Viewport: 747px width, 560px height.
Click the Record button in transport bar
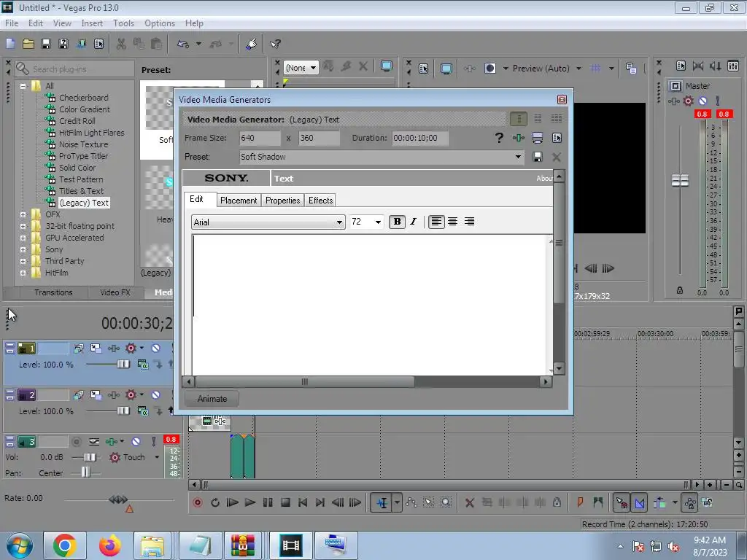click(x=197, y=502)
